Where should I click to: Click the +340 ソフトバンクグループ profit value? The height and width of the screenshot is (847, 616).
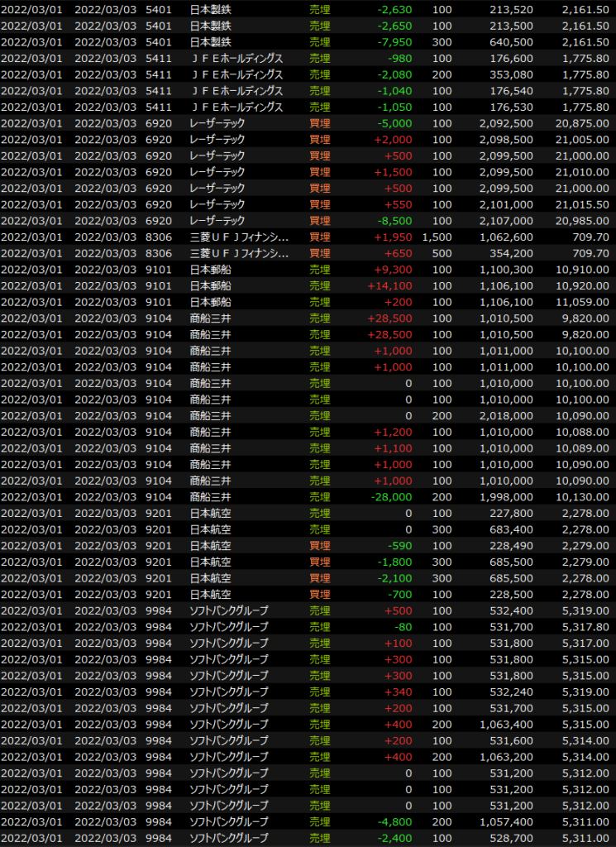pyautogui.click(x=398, y=691)
